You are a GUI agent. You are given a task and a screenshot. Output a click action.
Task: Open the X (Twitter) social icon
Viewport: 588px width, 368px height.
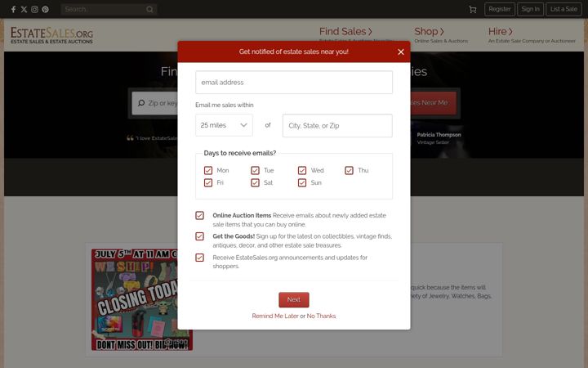tap(24, 9)
